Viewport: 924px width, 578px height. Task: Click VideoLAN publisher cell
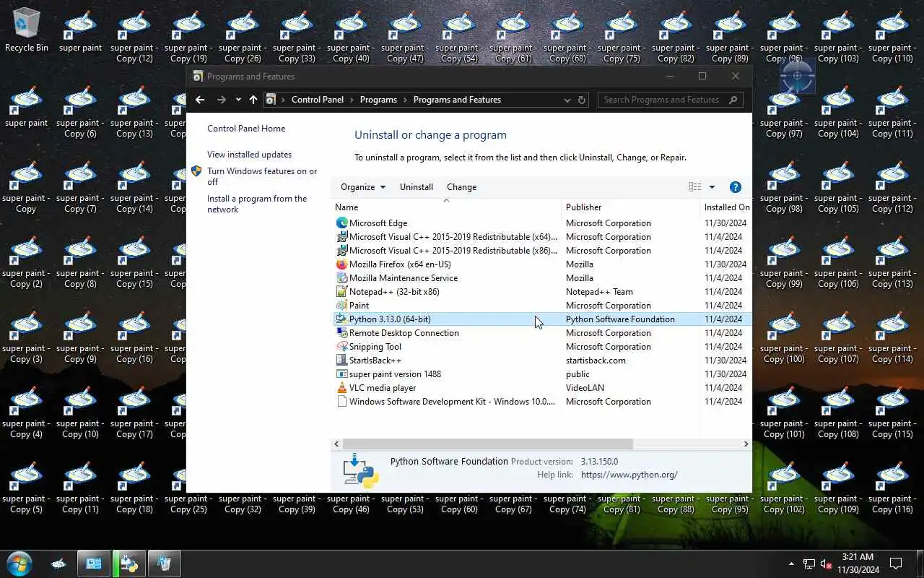click(x=585, y=388)
